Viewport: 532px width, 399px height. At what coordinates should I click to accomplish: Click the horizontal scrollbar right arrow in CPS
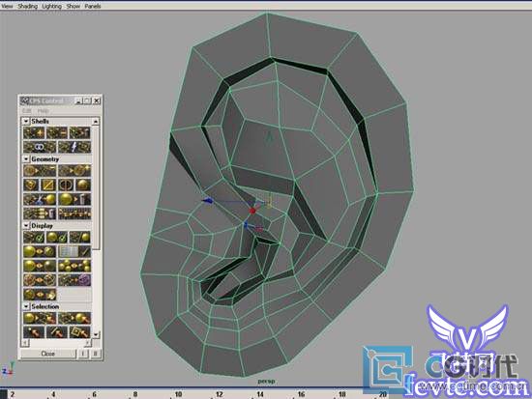(87, 343)
